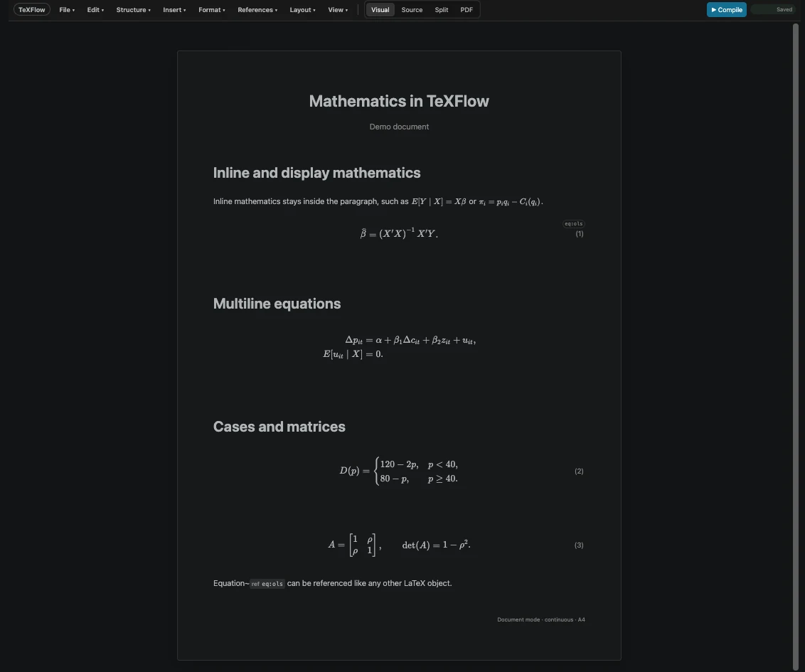Switch to Visual mode tab
This screenshot has height=672, width=805.
[x=380, y=10]
